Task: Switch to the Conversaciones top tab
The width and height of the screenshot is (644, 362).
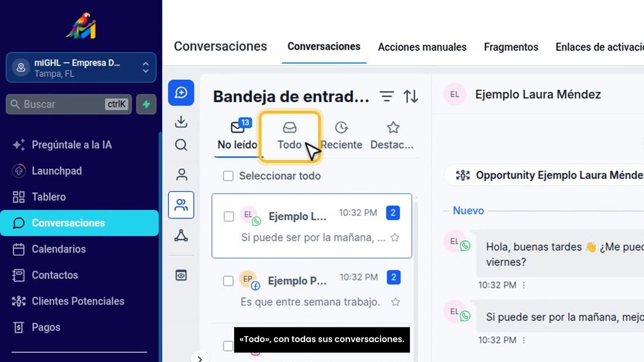Action: pyautogui.click(x=324, y=47)
